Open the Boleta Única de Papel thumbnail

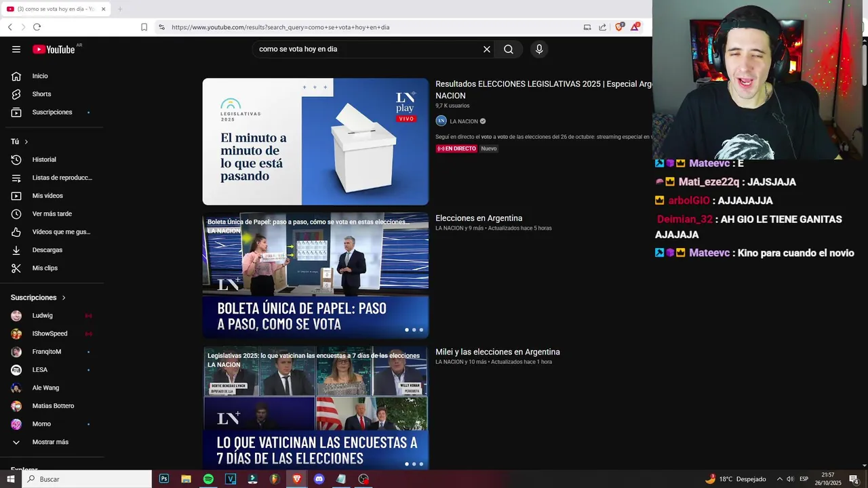(x=315, y=275)
